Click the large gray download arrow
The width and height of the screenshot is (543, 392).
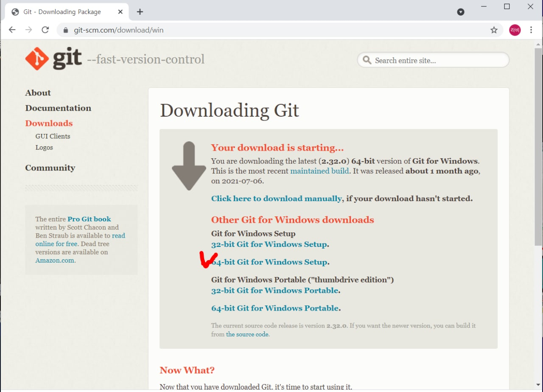188,166
